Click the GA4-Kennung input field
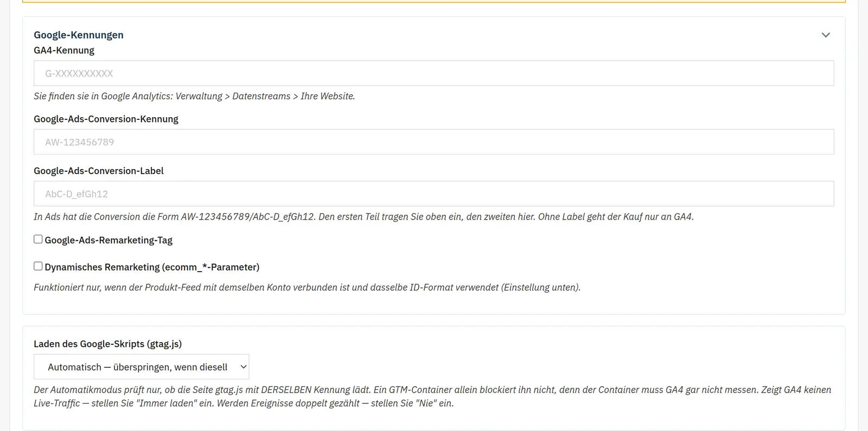Screen dimensions: 868x431 click(x=433, y=73)
